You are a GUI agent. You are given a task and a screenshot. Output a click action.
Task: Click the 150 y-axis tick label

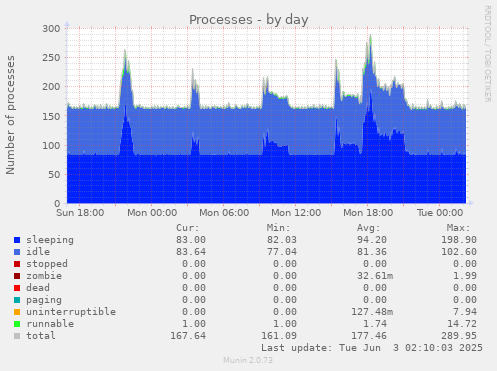(51, 116)
